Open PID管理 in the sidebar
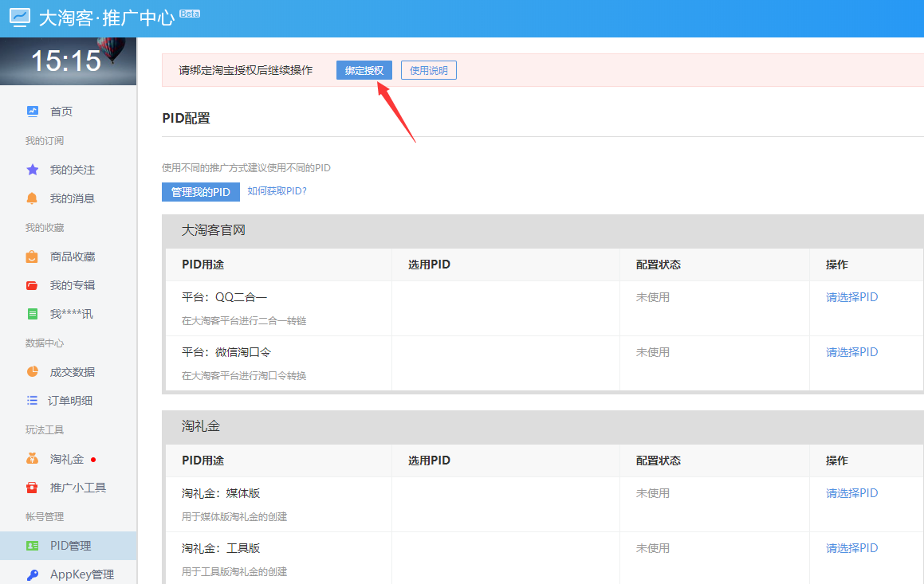 click(70, 546)
